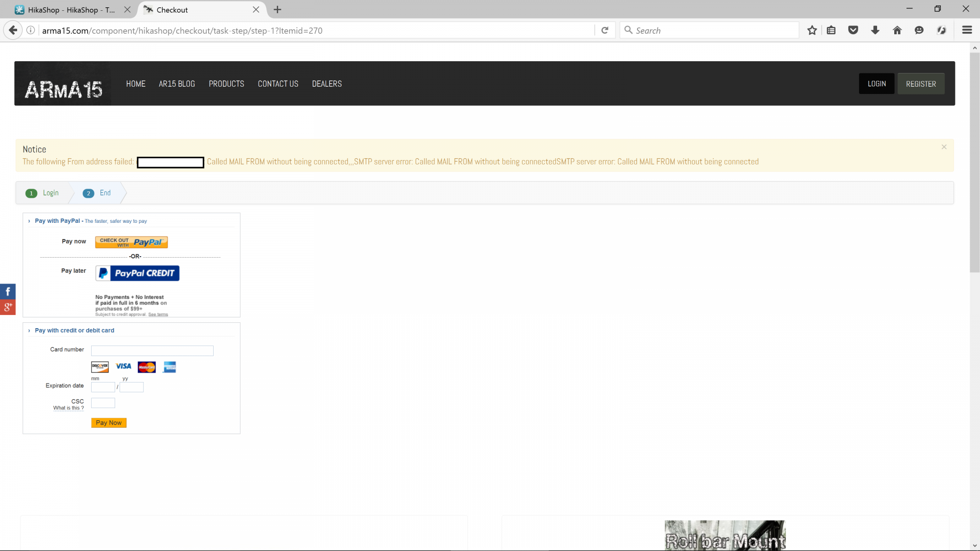
Task: Switch to HikaShop browser tab
Action: pos(69,10)
